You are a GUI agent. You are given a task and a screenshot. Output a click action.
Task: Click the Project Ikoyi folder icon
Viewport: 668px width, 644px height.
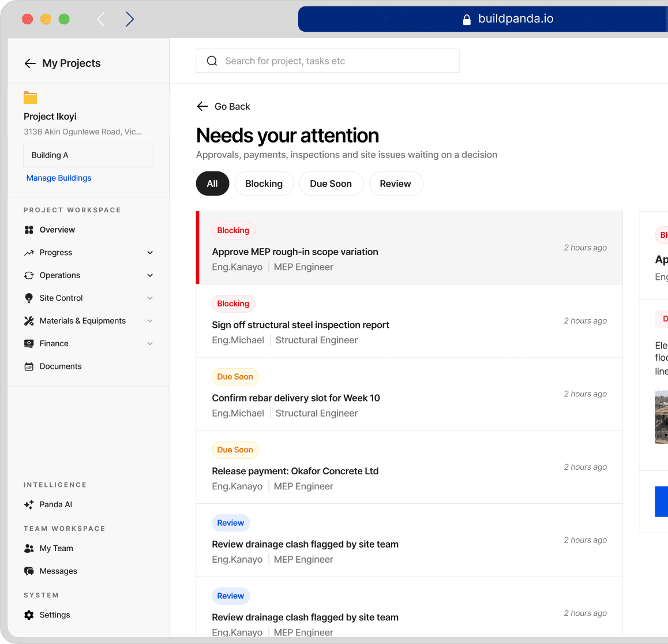tap(30, 98)
